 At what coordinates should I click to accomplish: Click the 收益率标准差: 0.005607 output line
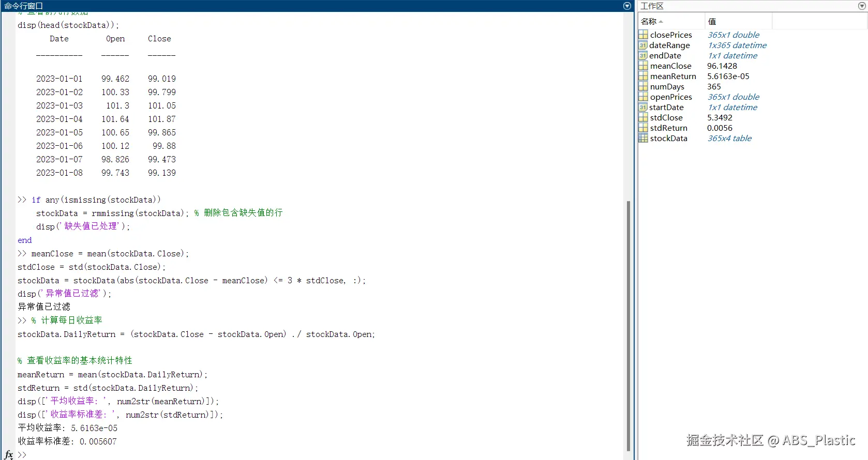click(67, 441)
